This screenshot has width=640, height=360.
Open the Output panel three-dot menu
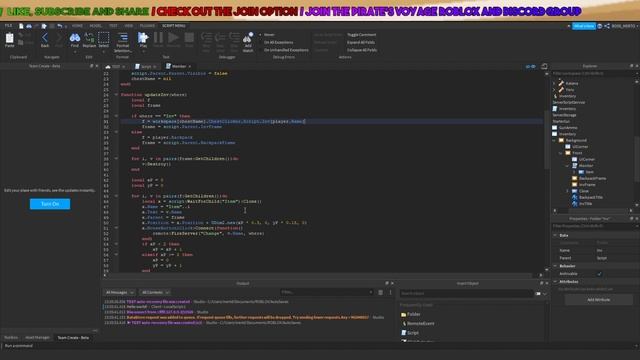pyautogui.click(x=390, y=292)
